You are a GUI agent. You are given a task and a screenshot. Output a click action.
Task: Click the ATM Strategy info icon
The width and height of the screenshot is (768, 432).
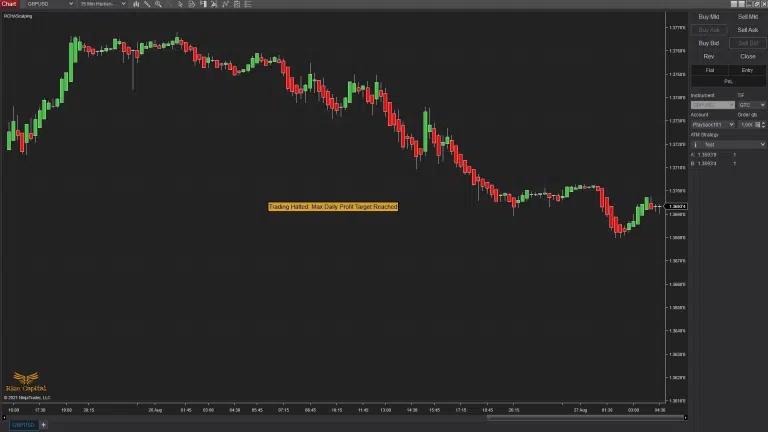(x=694, y=144)
